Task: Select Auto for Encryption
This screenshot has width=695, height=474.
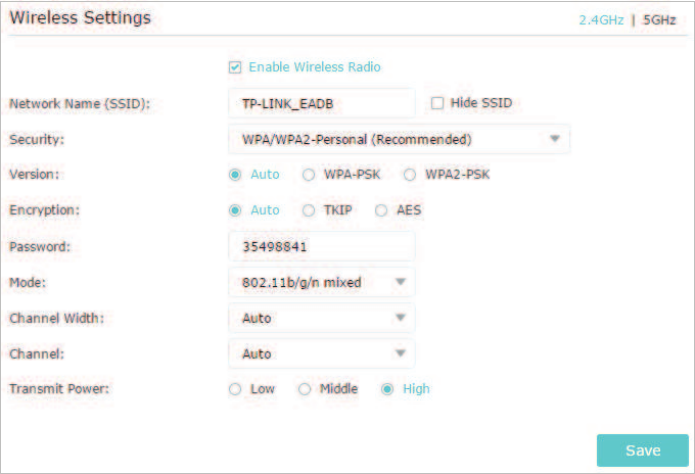Action: pos(235,210)
